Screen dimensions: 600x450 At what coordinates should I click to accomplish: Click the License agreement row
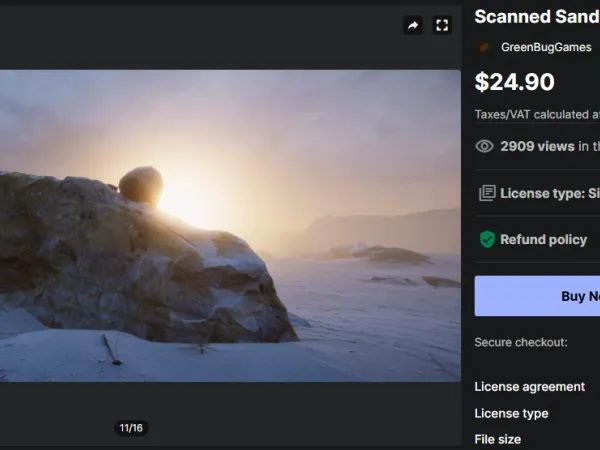[x=529, y=386]
